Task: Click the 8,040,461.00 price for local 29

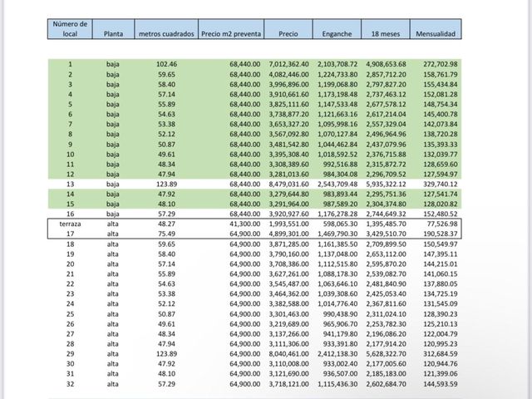Action: [x=288, y=354]
